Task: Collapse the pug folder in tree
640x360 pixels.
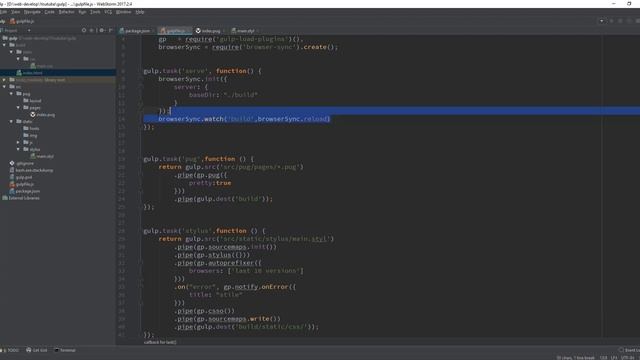Action: 11,93
